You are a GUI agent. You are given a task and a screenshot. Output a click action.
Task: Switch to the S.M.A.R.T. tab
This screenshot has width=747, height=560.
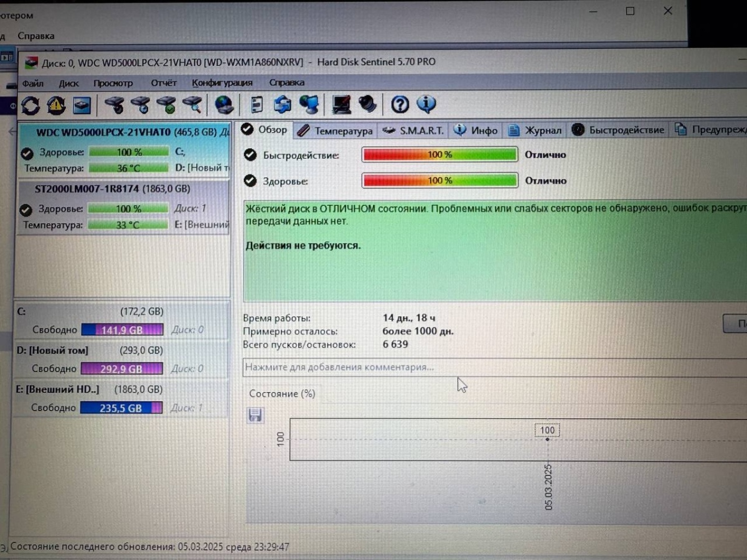[413, 130]
